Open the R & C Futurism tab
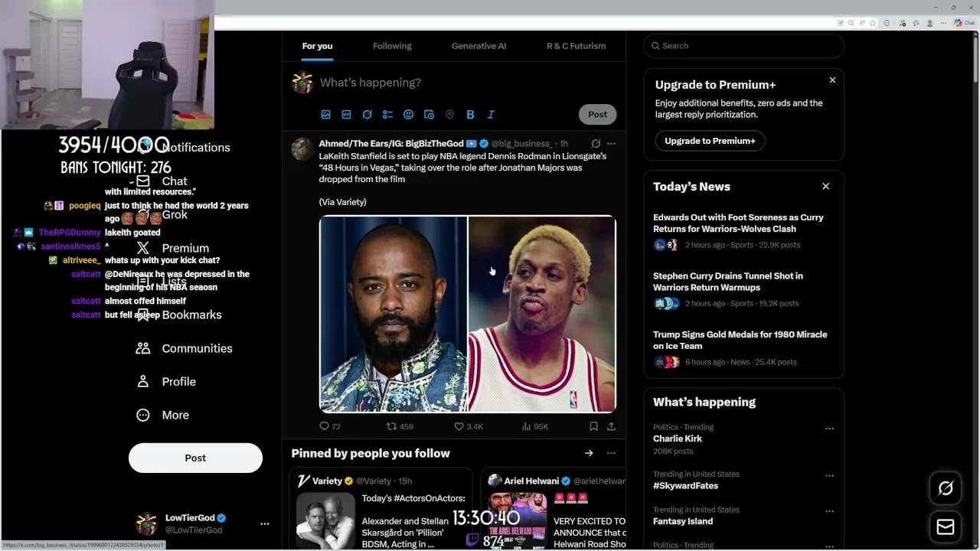Image resolution: width=980 pixels, height=551 pixels. [x=576, y=46]
